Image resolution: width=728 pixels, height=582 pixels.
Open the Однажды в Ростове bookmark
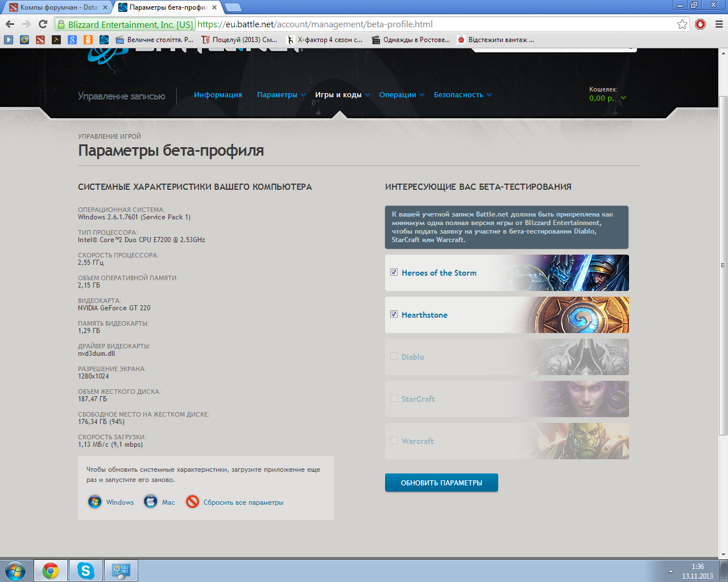coord(411,40)
